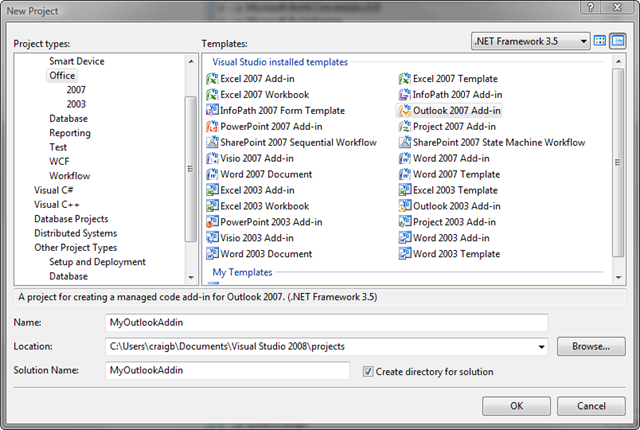Pick the Visio 2003 Add-in icon

pos(212,237)
